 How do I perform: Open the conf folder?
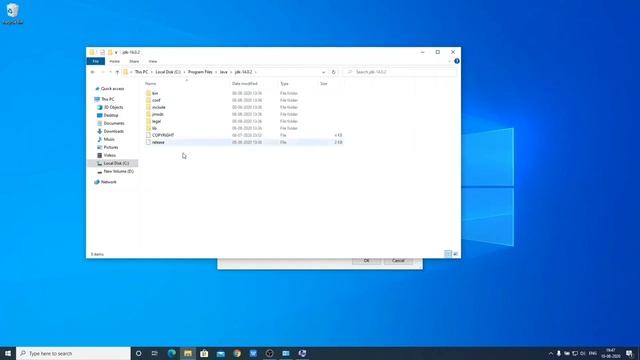tap(156, 100)
